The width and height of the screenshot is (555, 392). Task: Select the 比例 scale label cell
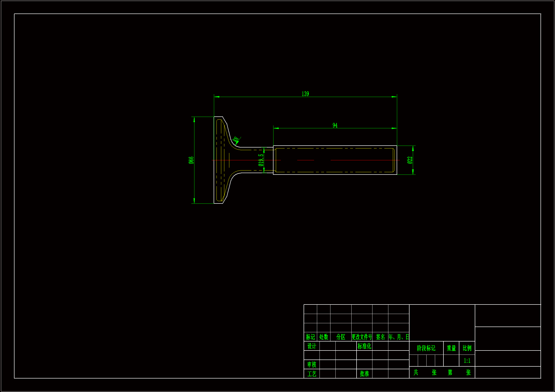click(x=467, y=348)
